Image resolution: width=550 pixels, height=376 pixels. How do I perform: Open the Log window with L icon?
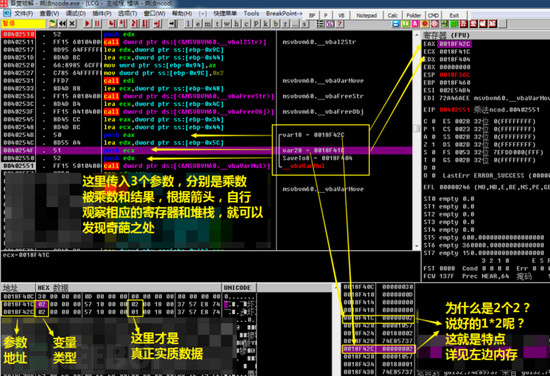[188, 24]
